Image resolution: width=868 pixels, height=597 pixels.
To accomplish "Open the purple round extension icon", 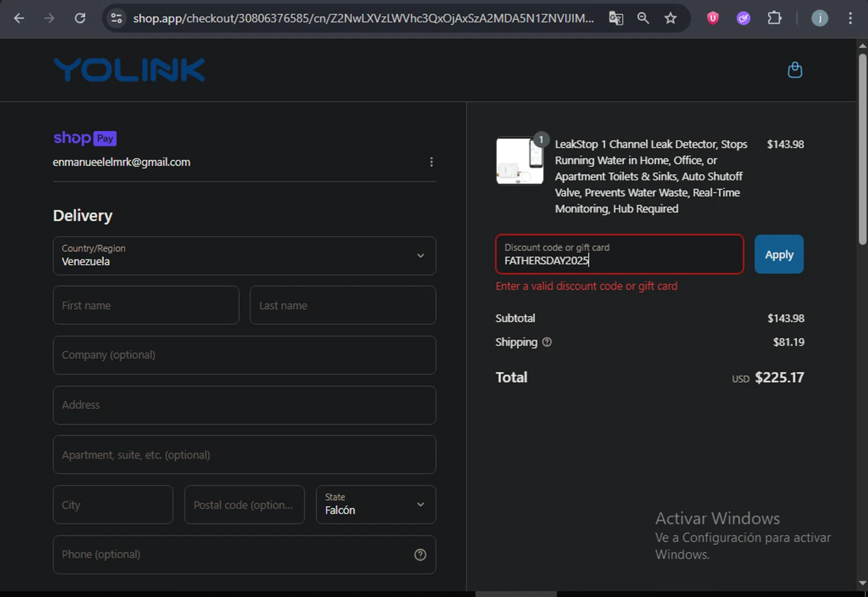I will [x=744, y=19].
